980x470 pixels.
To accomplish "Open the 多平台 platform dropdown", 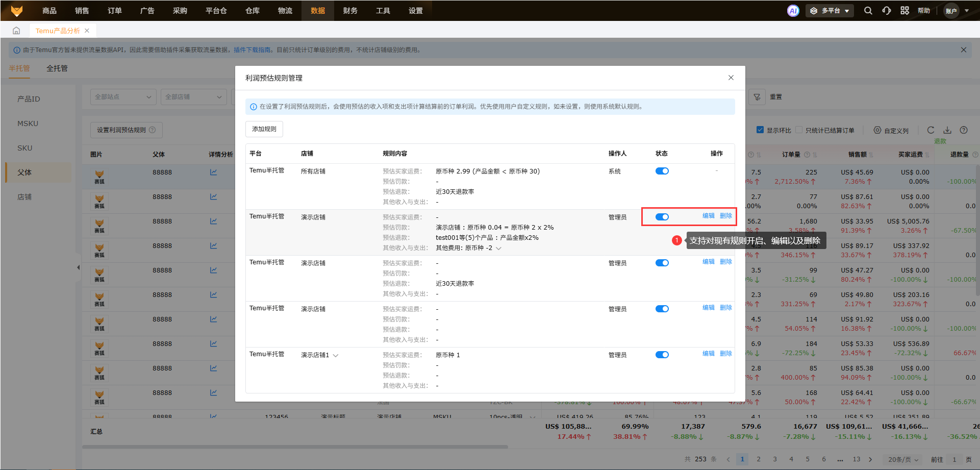I will (830, 11).
